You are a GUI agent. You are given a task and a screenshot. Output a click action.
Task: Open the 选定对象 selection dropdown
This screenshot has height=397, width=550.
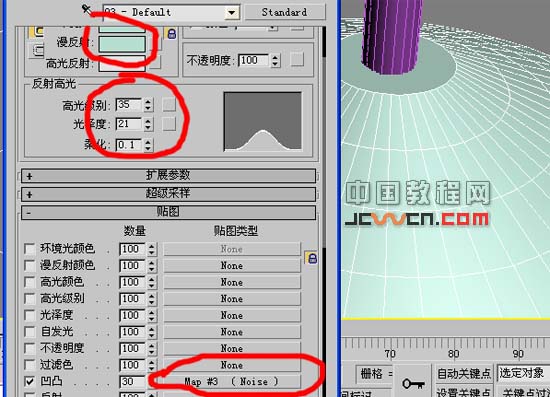[x=523, y=373]
